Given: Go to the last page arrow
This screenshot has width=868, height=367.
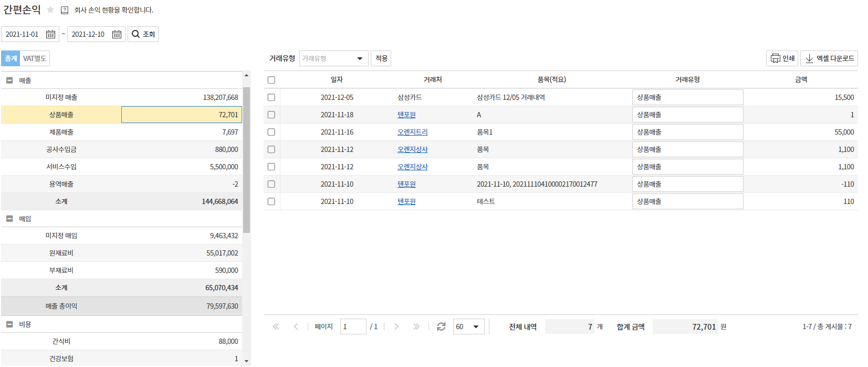Looking at the screenshot, I should (416, 327).
